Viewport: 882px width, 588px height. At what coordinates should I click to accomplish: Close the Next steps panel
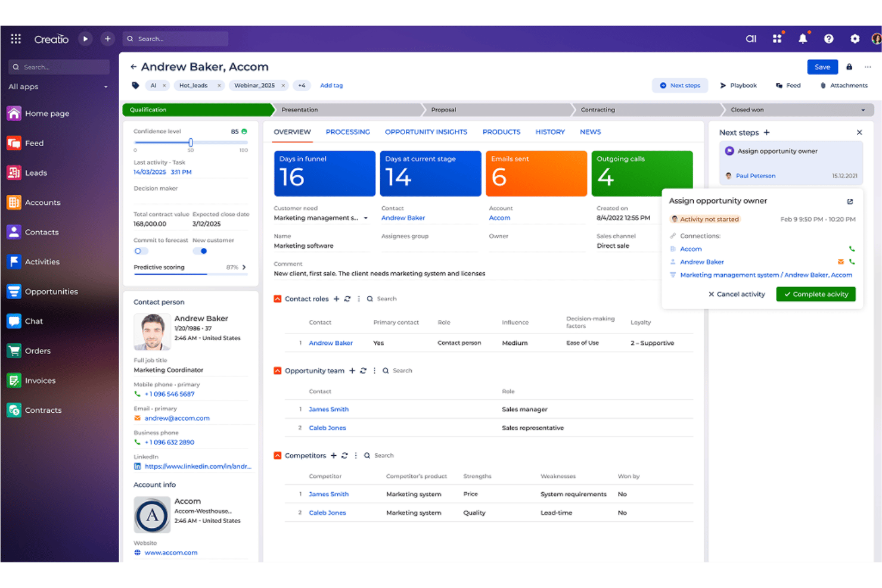859,132
